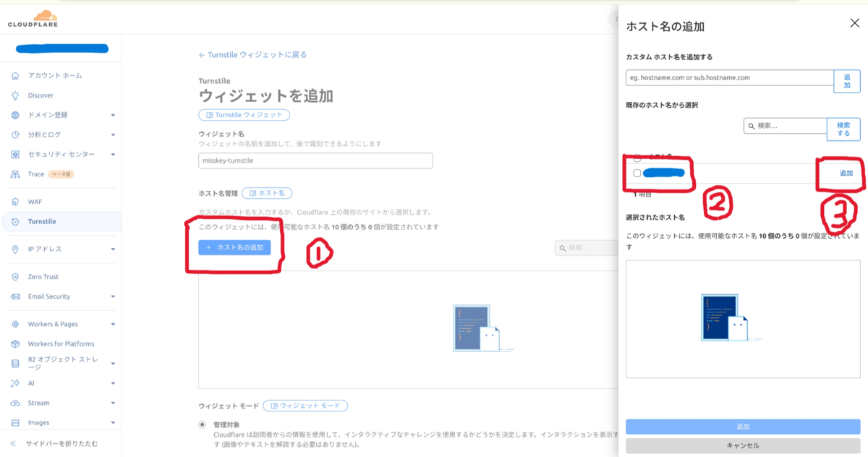The width and height of the screenshot is (868, 457).
Task: Click the Workers for Platforms cube icon
Action: coord(15,343)
